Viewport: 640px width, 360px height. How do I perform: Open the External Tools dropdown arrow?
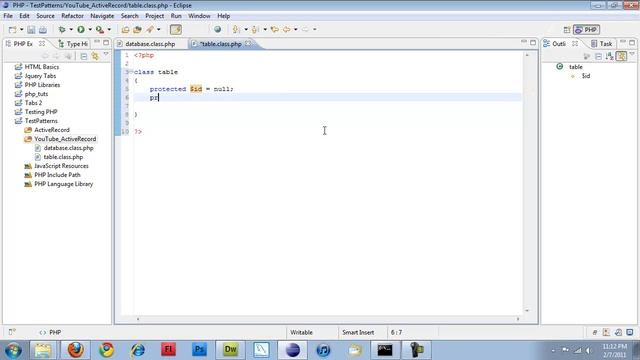(x=109, y=29)
